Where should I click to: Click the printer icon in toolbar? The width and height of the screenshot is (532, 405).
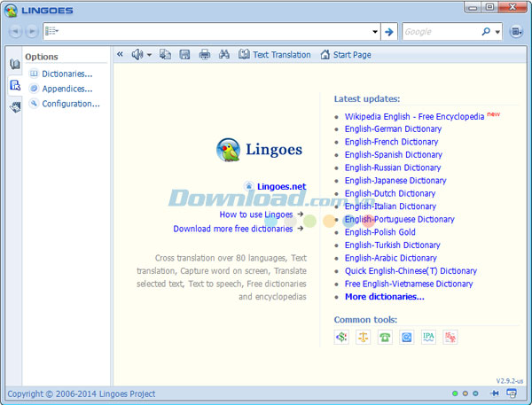coord(205,55)
